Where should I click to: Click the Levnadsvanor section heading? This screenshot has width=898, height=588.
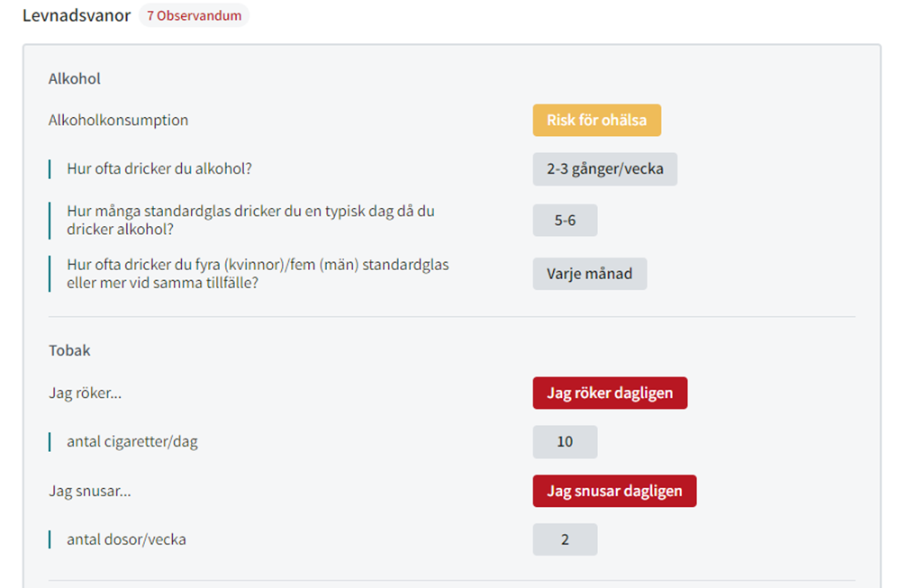click(77, 15)
